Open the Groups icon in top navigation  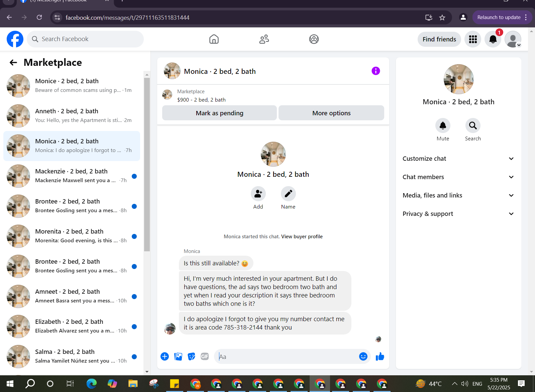[x=314, y=39]
